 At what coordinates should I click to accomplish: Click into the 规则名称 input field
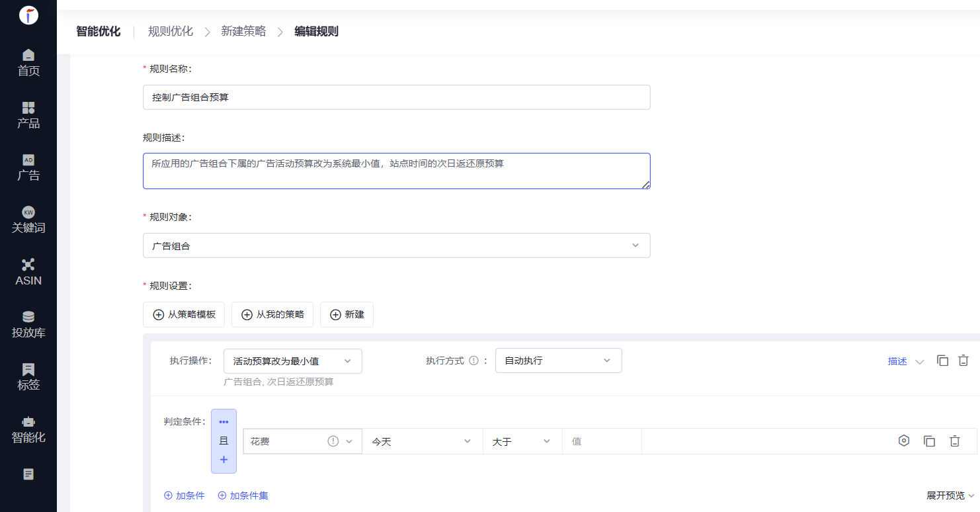pos(396,97)
